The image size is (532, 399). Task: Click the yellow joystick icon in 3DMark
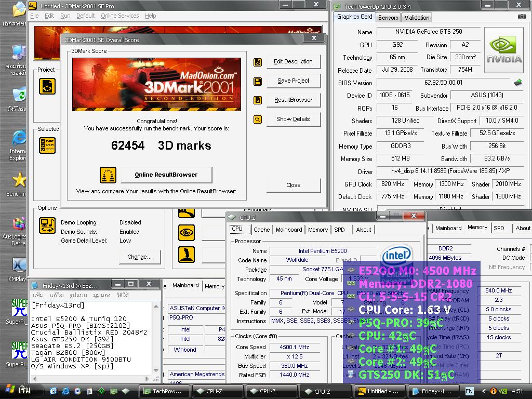tap(187, 255)
